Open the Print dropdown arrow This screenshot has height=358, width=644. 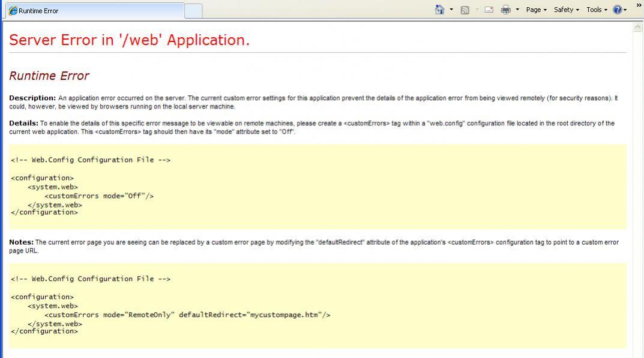(x=517, y=10)
